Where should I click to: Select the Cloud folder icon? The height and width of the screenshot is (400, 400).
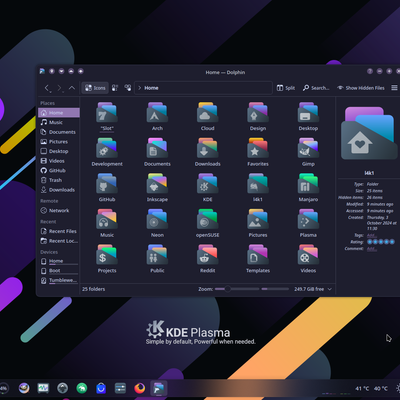pos(207,113)
